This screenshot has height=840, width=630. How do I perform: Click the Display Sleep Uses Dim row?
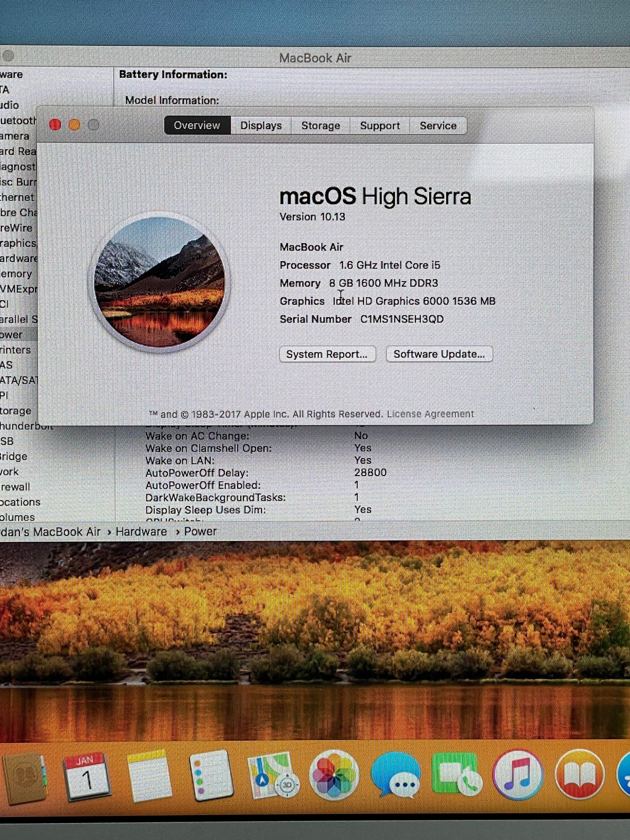[258, 510]
